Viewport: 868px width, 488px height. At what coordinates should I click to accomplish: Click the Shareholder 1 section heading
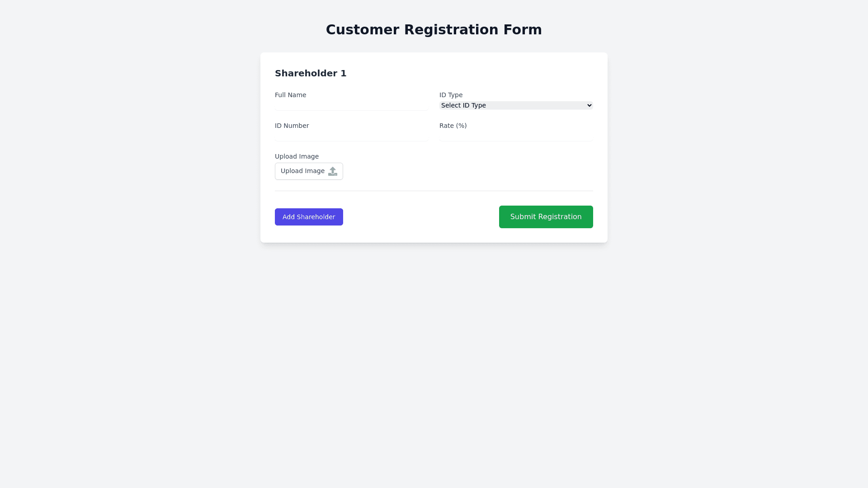pyautogui.click(x=311, y=73)
